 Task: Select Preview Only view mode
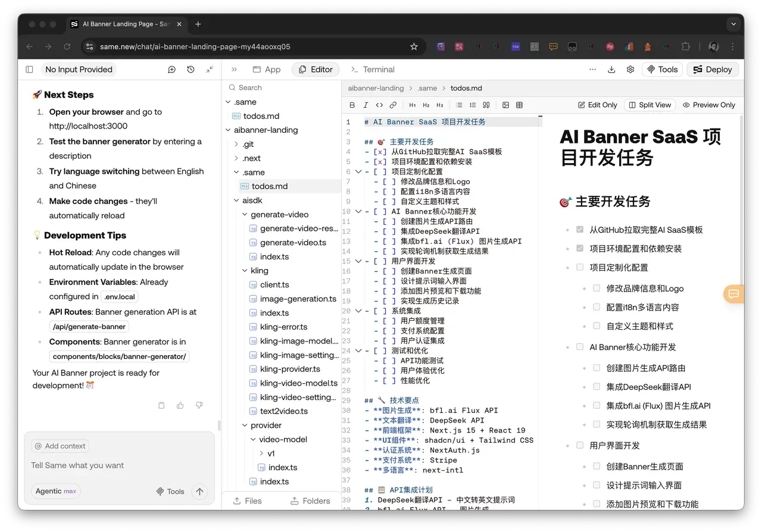click(708, 105)
